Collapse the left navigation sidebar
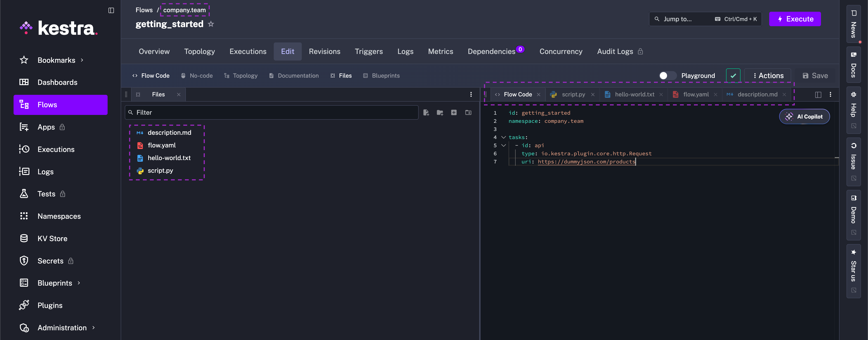This screenshot has width=868, height=340. tap(111, 10)
